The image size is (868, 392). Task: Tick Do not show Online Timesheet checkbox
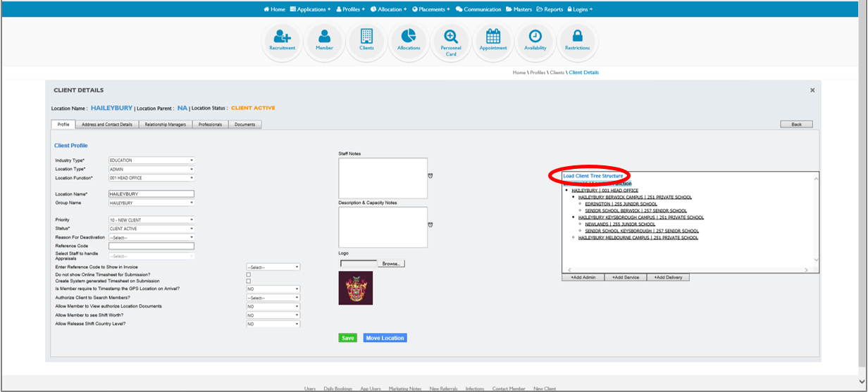coord(248,274)
